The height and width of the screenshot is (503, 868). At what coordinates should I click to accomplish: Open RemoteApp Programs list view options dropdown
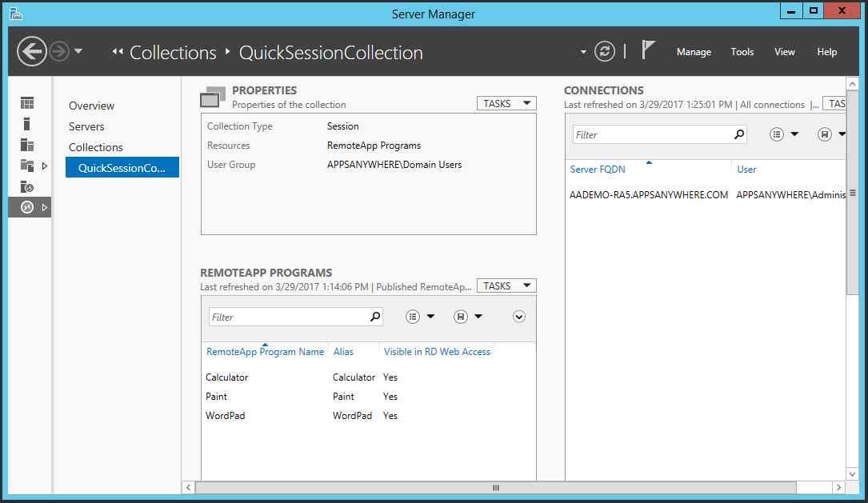coord(420,317)
